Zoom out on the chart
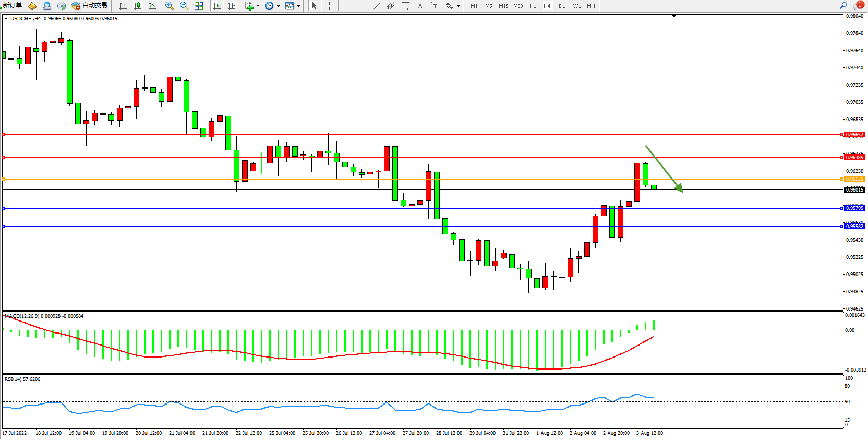This screenshot has height=440, width=868. [184, 6]
